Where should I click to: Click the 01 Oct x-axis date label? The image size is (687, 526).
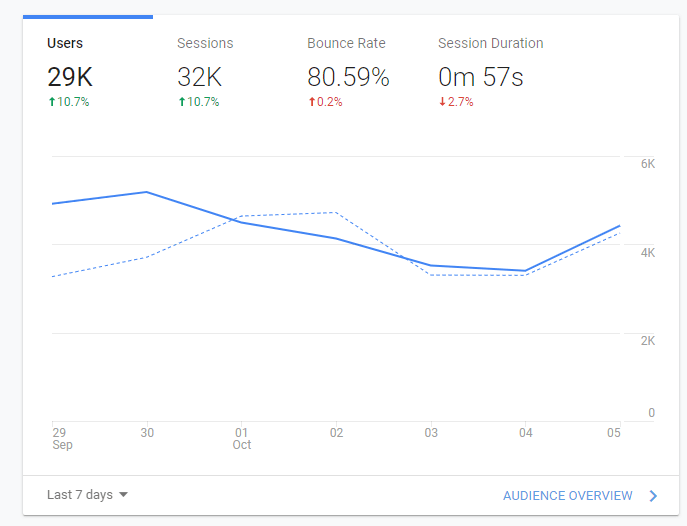pos(241,438)
